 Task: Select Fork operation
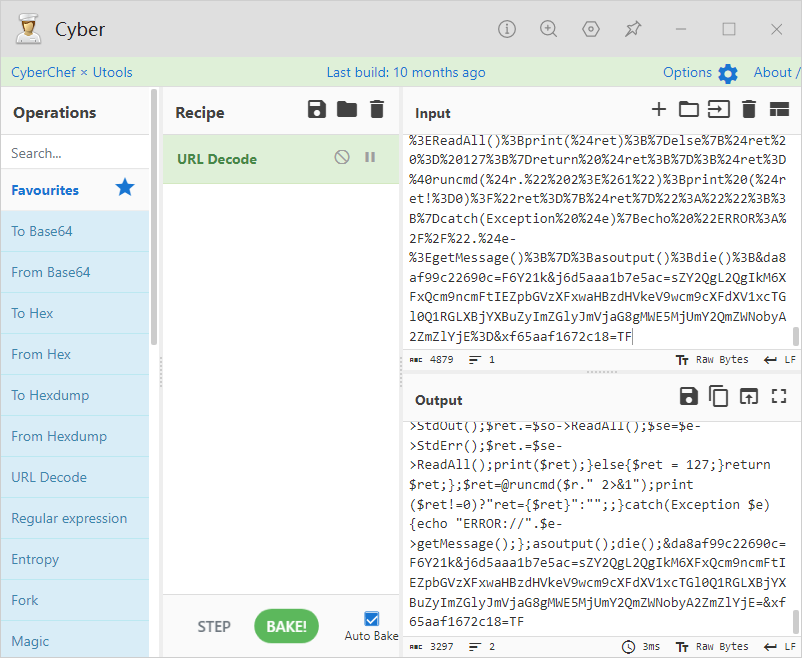[75, 600]
